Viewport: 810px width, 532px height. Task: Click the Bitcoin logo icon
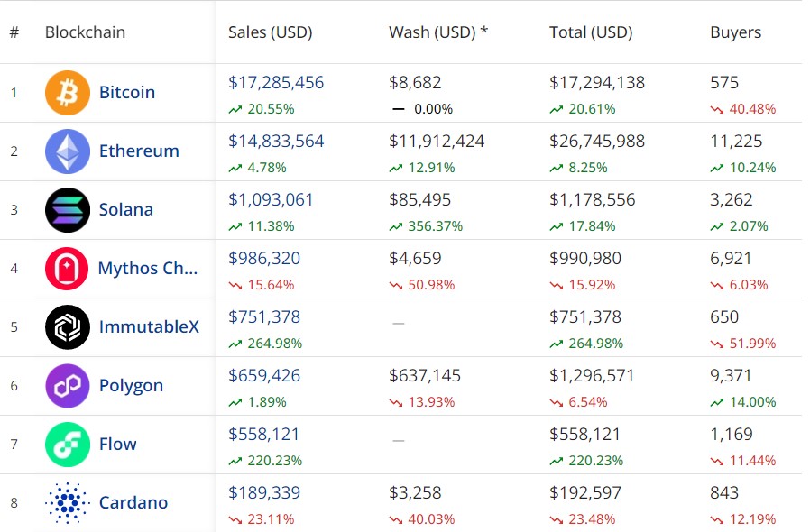click(x=67, y=92)
